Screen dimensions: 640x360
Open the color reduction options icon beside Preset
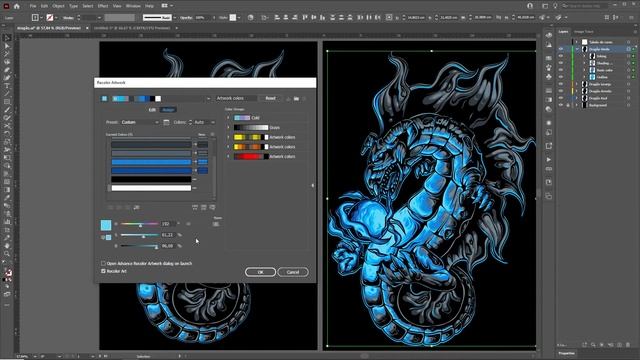(x=166, y=122)
